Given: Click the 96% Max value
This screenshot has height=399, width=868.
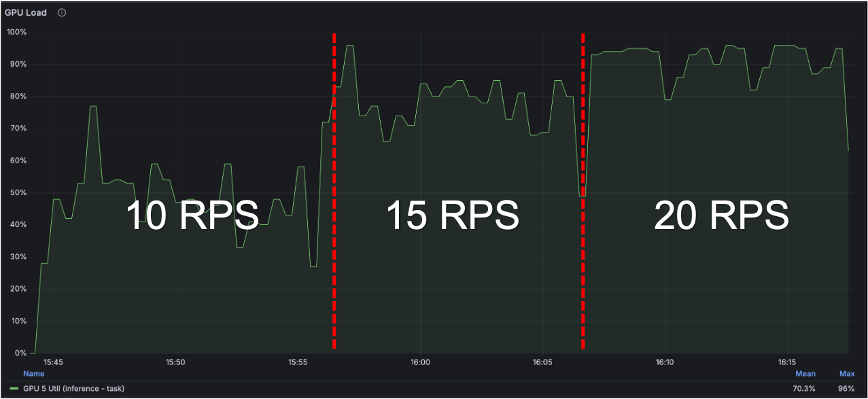Looking at the screenshot, I should [846, 389].
